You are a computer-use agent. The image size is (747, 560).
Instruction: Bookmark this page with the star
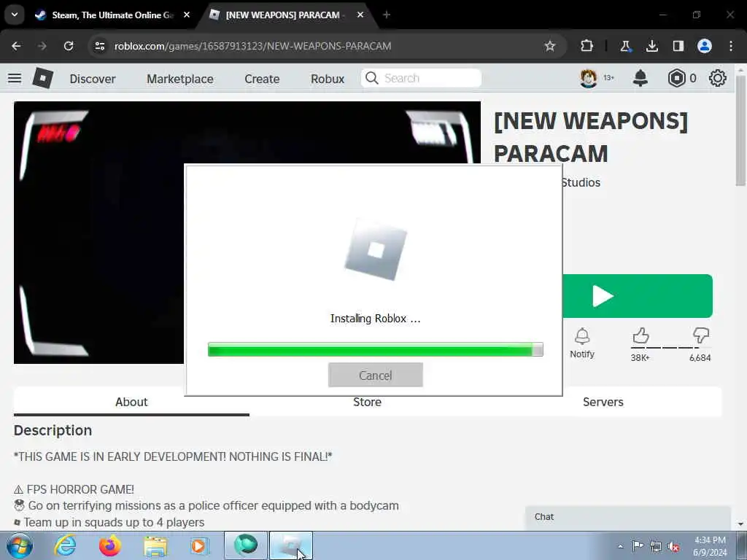click(550, 46)
